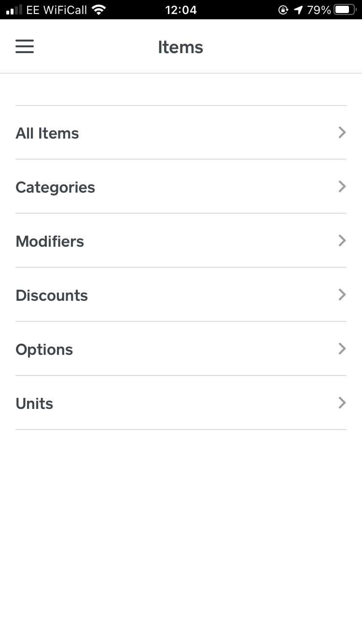Image resolution: width=362 pixels, height=644 pixels.
Task: Tap the Wi-Fi status icon
Action: [99, 10]
